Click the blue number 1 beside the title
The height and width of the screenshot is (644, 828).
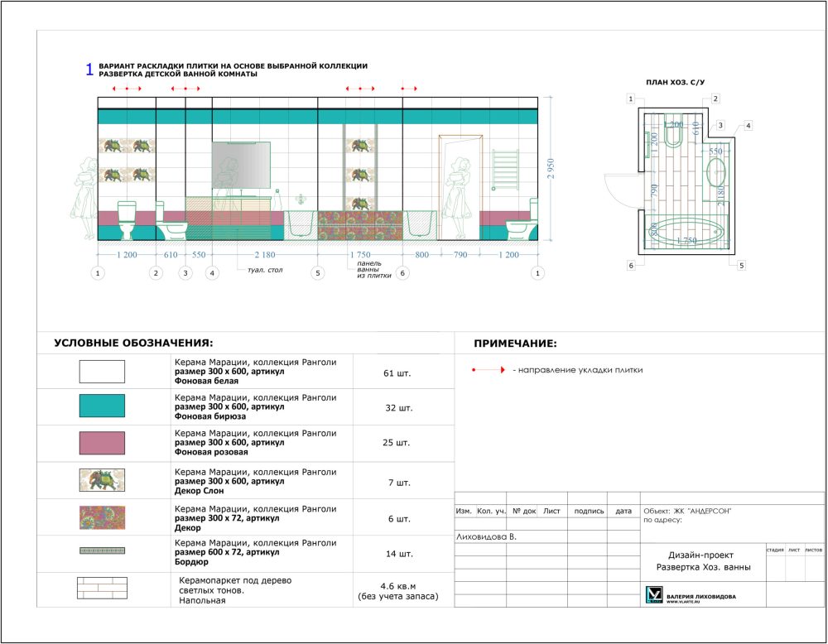coord(89,70)
